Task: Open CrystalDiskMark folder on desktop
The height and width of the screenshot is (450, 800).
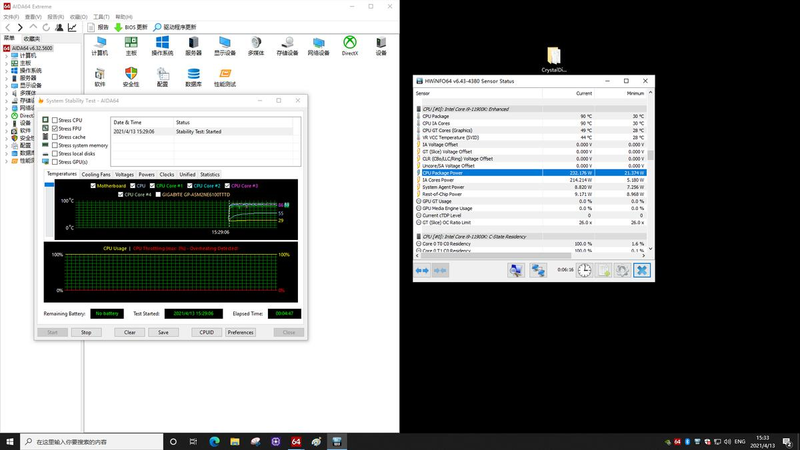Action: click(553, 58)
